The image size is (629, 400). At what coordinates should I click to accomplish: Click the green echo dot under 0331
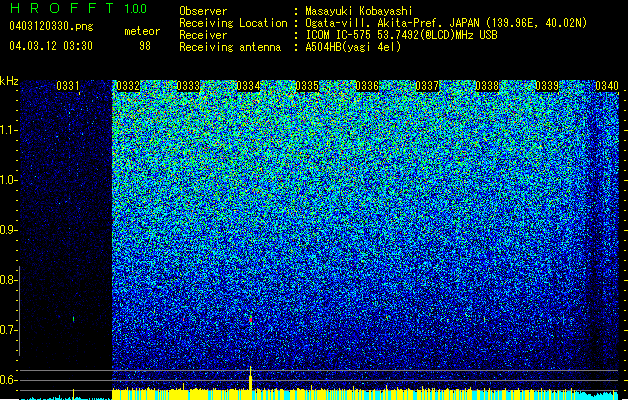point(73,319)
